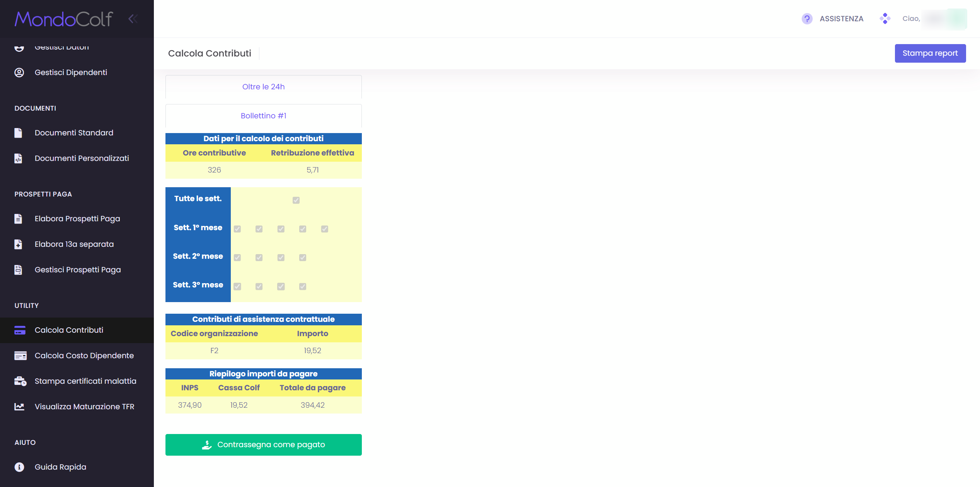This screenshot has height=487, width=980.
Task: Click the Calcola Costo Dipendente card icon
Action: 20,355
